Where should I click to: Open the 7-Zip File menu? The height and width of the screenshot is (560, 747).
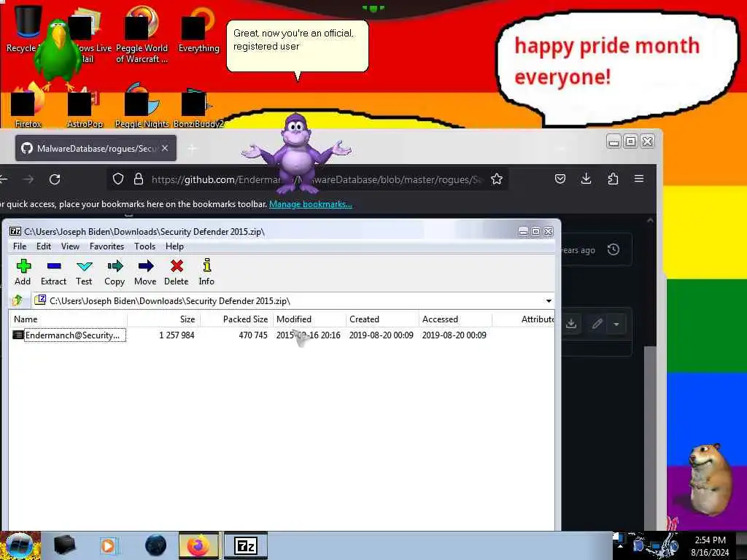(20, 246)
